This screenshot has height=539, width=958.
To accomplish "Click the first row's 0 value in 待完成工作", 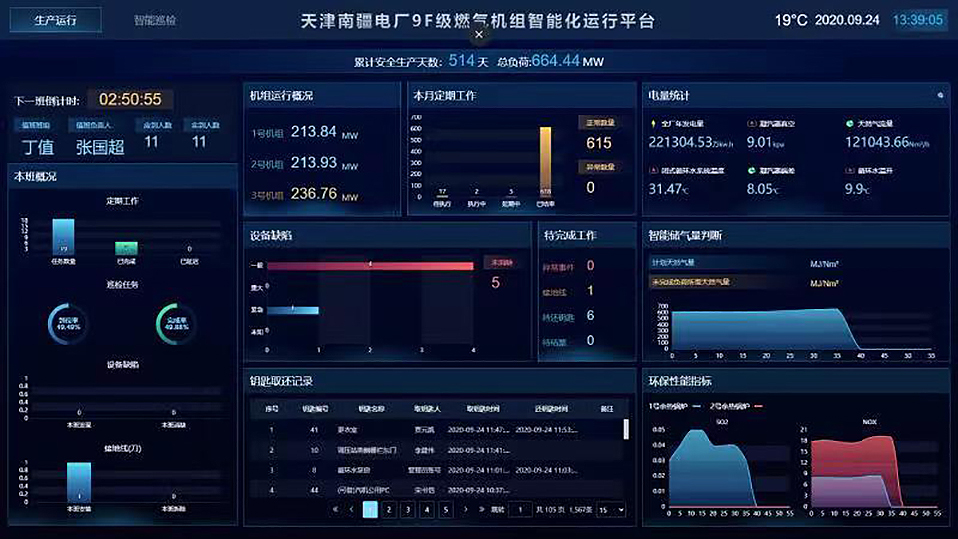I will pyautogui.click(x=590, y=265).
